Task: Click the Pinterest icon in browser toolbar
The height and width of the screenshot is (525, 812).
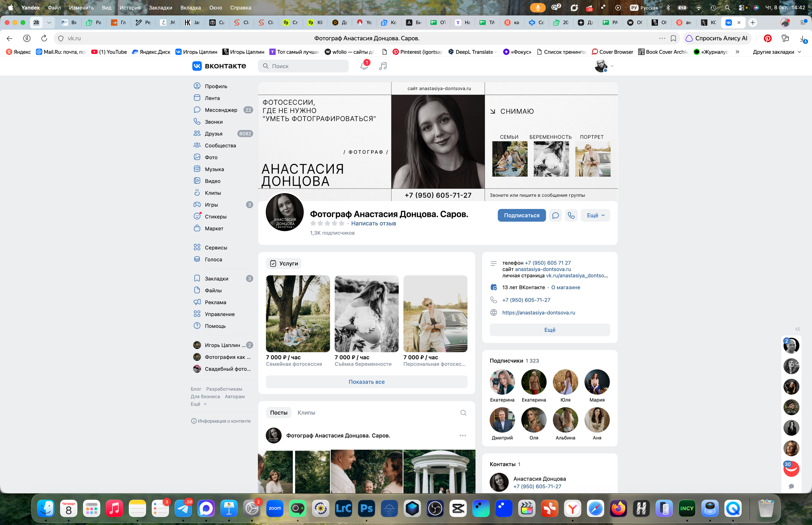Action: tap(768, 38)
